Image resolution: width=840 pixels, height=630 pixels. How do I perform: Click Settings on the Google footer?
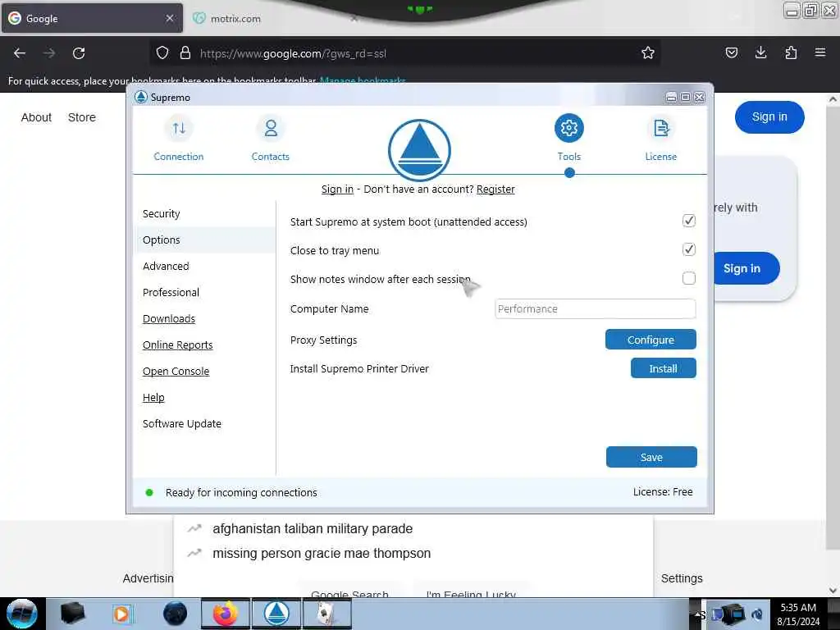pyautogui.click(x=682, y=578)
